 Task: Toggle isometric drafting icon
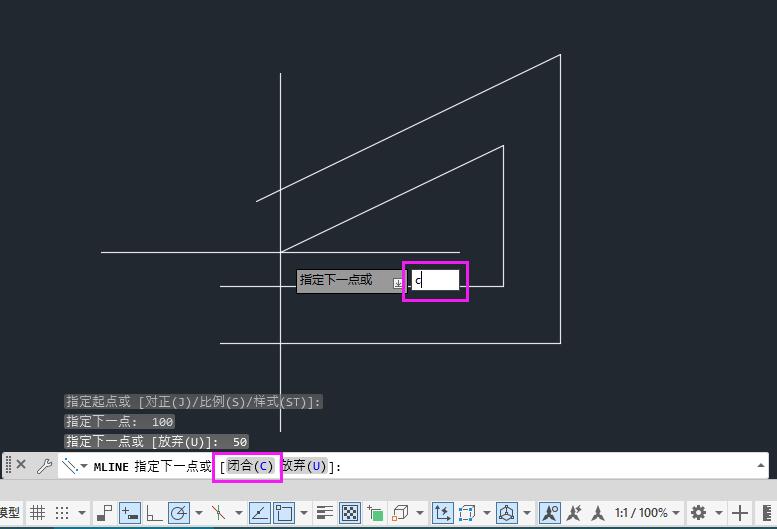(219, 513)
